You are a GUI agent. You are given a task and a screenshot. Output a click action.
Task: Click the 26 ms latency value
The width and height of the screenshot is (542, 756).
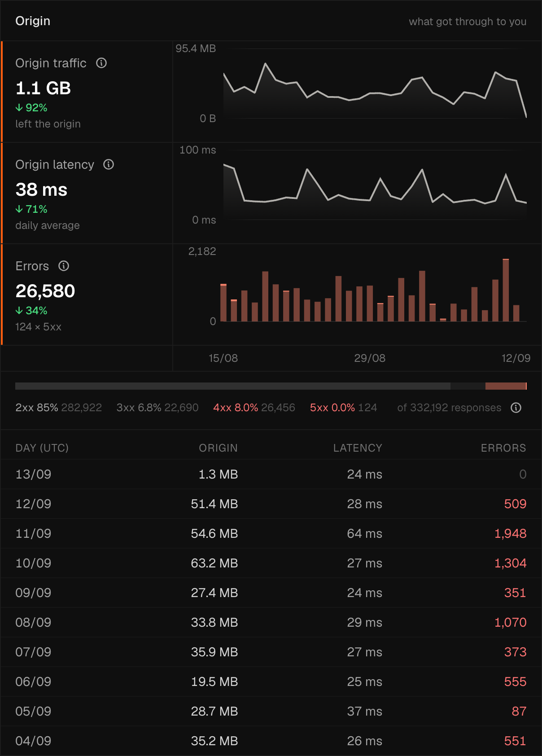point(364,741)
